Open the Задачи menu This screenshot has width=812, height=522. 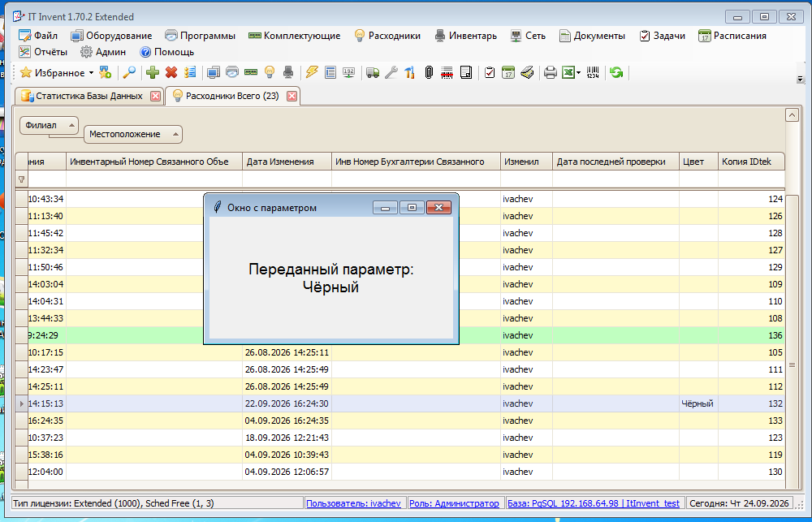tap(663, 36)
